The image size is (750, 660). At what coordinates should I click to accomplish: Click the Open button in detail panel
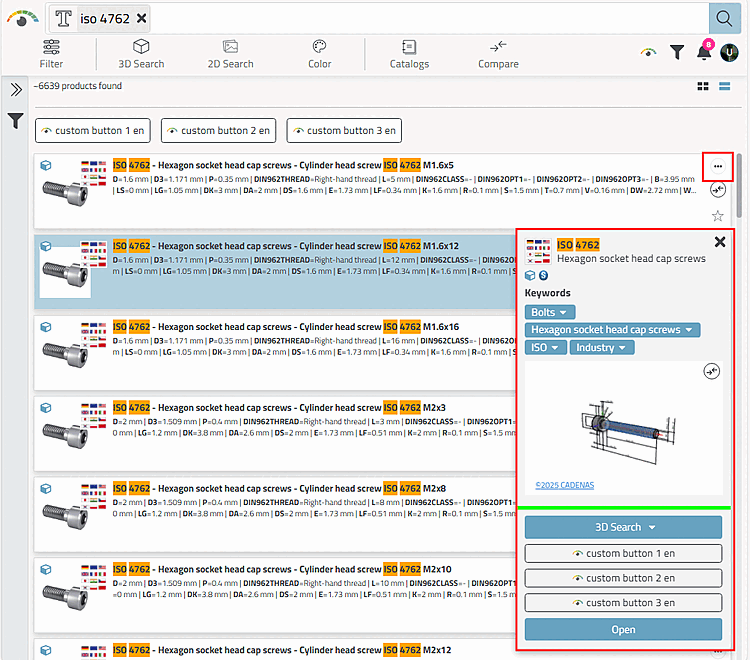[x=623, y=629]
